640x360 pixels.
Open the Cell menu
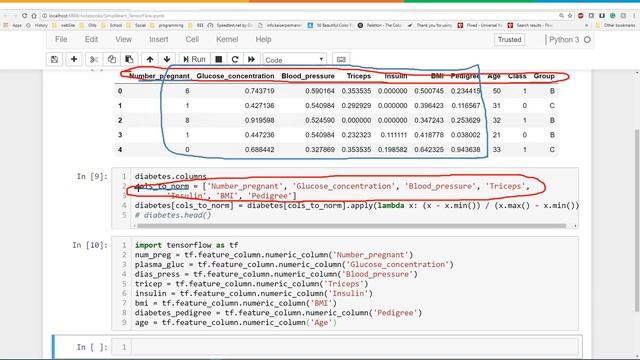(x=192, y=40)
